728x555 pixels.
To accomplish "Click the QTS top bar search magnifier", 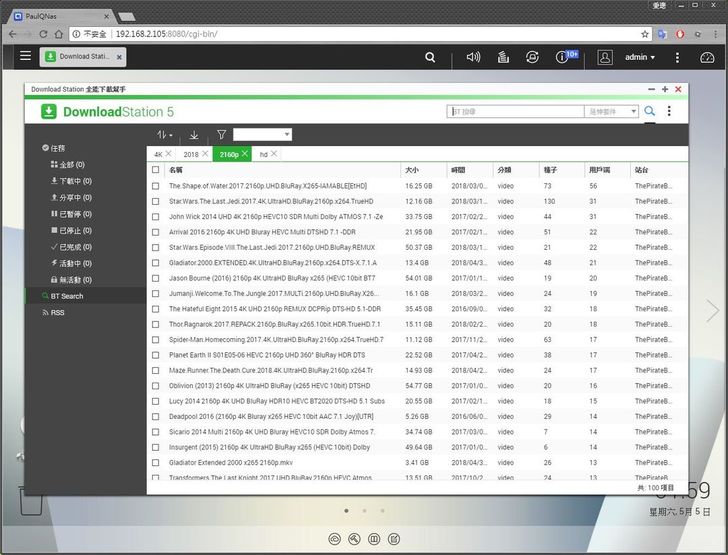I will pyautogui.click(x=430, y=57).
